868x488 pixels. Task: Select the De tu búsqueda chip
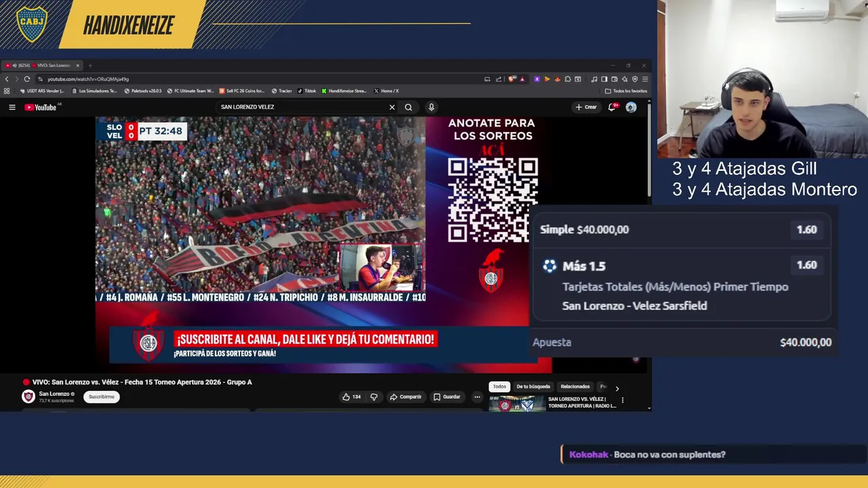(534, 386)
